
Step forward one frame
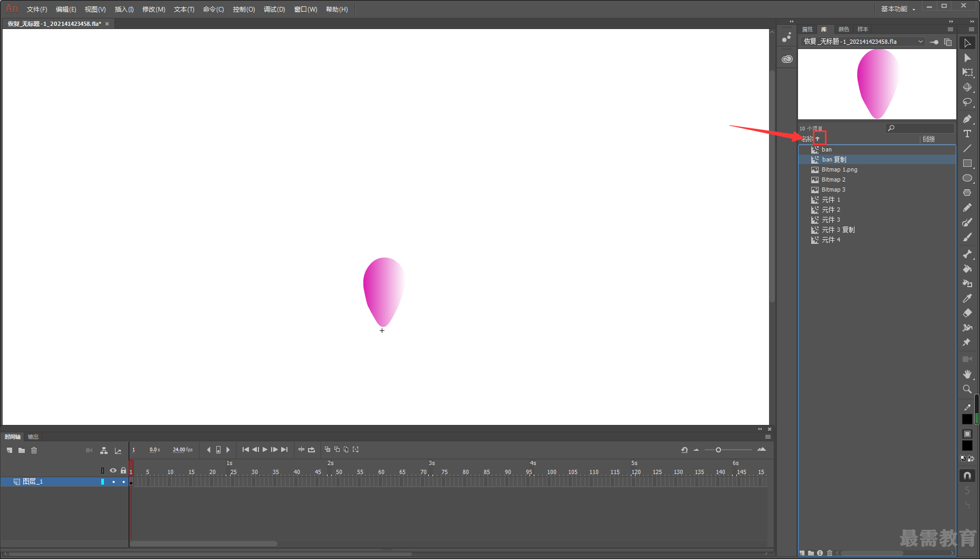click(274, 450)
